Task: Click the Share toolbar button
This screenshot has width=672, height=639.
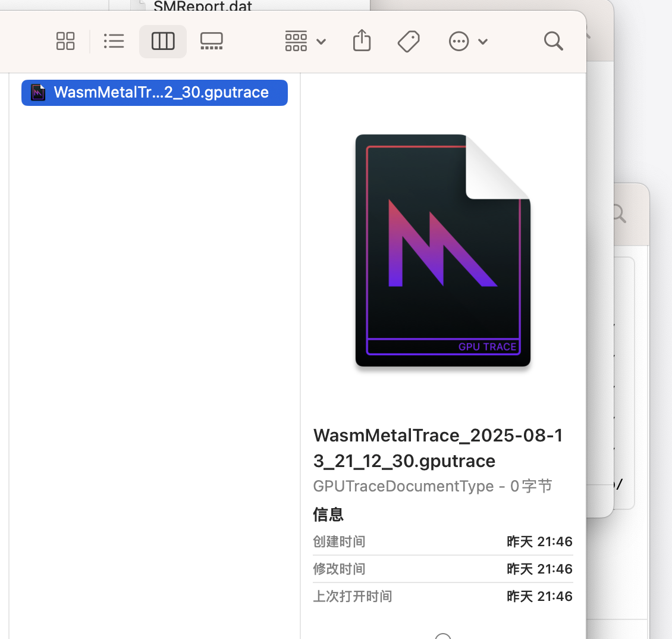Action: pyautogui.click(x=362, y=40)
